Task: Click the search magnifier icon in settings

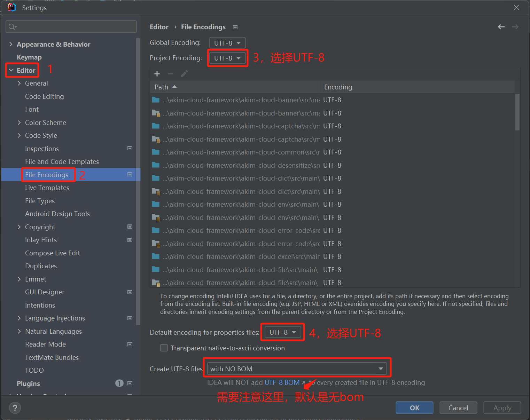Action: (x=12, y=27)
